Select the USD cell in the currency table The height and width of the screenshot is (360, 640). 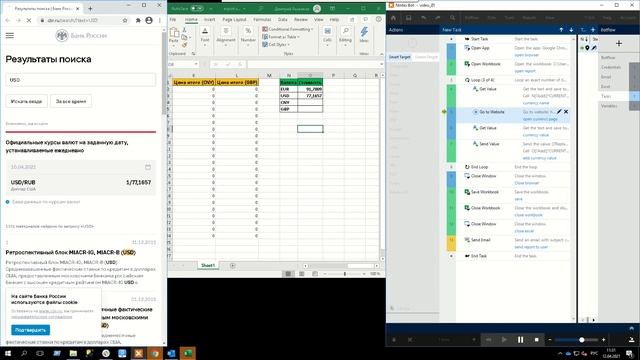click(289, 96)
